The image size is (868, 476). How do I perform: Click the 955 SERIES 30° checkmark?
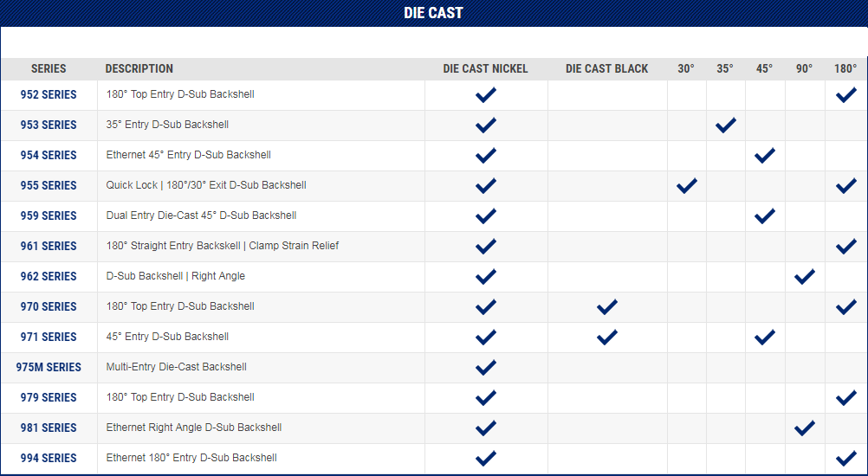tap(686, 185)
